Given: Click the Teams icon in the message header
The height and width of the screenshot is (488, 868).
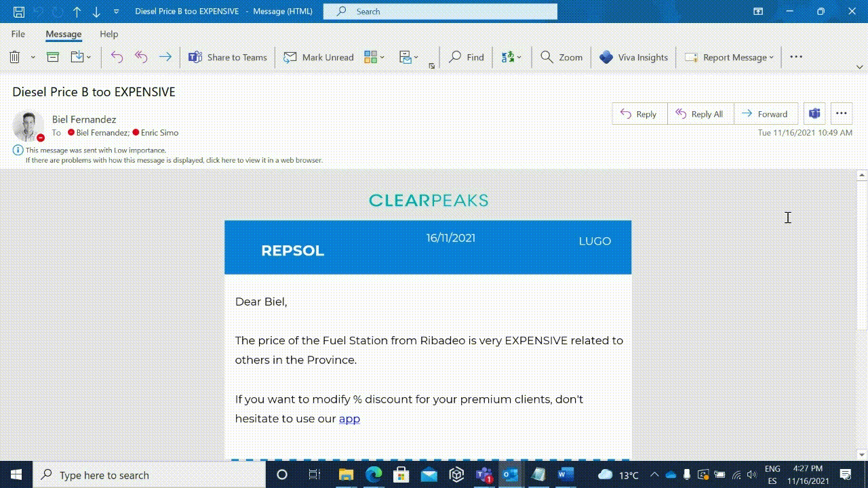Looking at the screenshot, I should tap(814, 114).
